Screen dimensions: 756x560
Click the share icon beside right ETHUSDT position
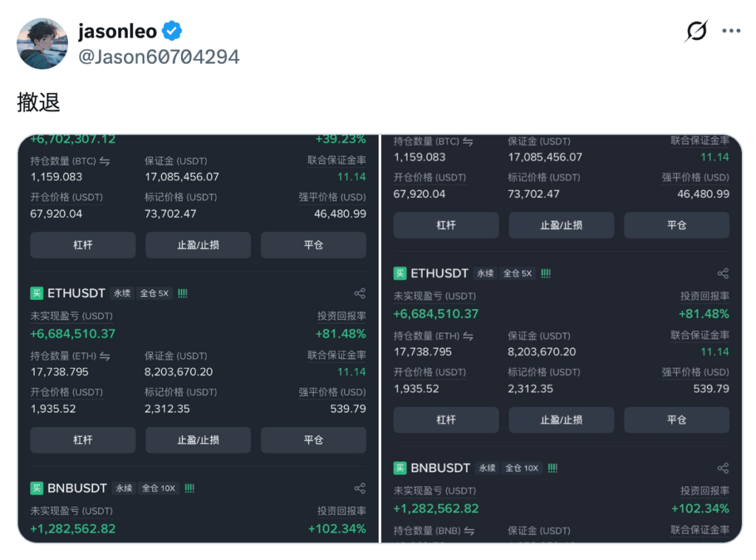point(722,273)
